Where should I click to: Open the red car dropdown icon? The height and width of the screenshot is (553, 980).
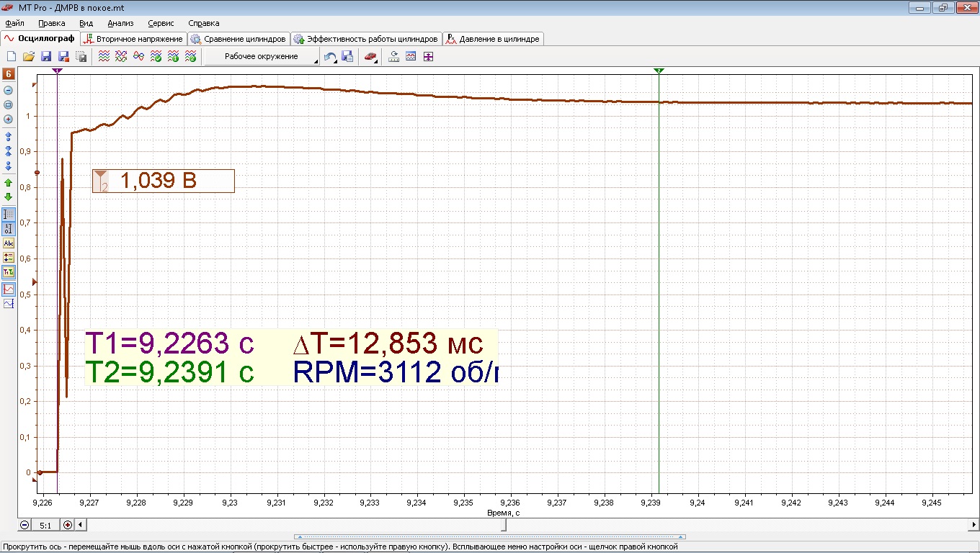(x=370, y=56)
